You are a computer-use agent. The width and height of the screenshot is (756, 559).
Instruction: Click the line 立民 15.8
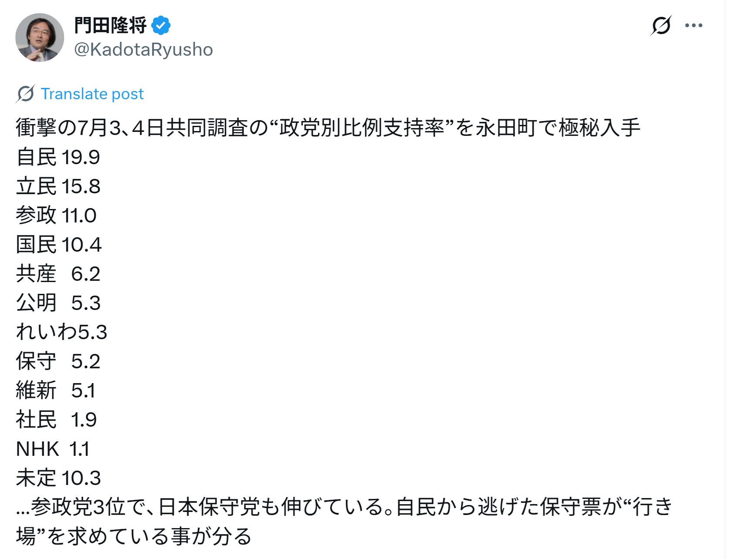tap(58, 186)
